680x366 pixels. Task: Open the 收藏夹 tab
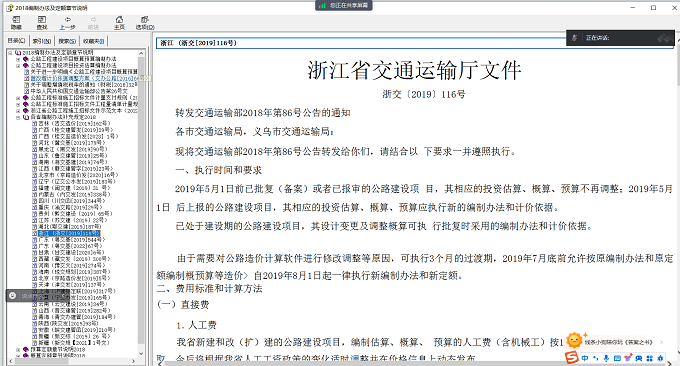93,41
